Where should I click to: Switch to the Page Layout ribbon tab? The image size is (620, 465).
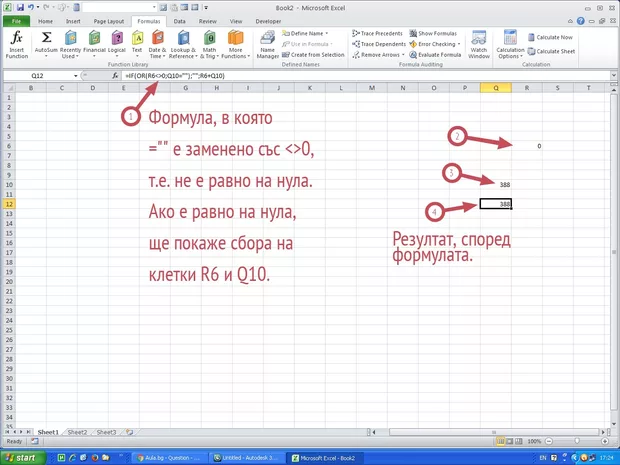click(x=109, y=21)
